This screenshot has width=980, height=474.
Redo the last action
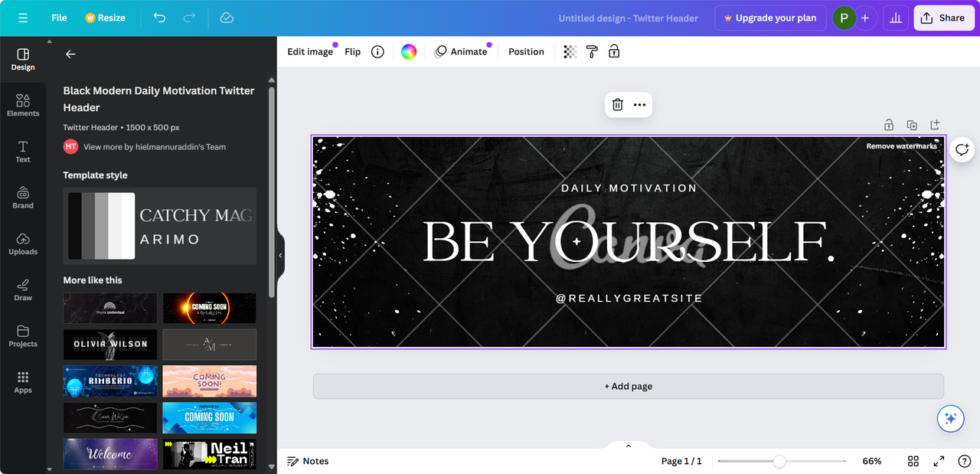[x=189, y=18]
